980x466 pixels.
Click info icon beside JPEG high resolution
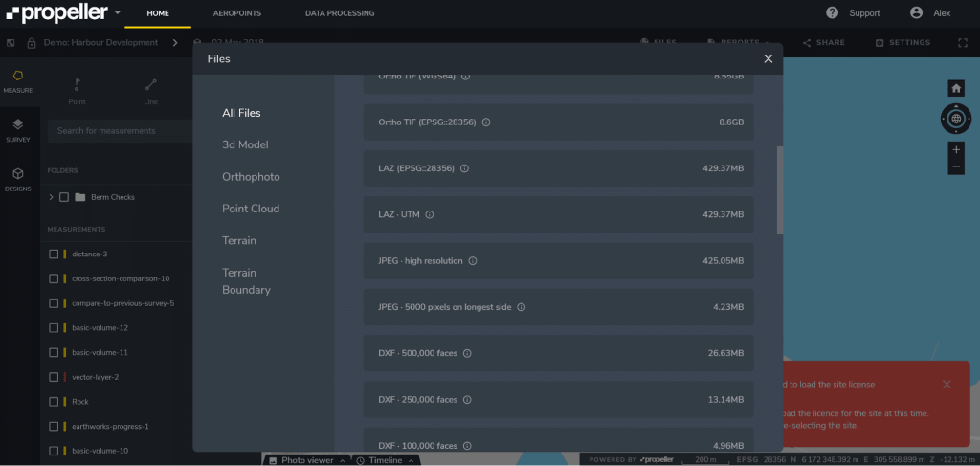pos(474,260)
